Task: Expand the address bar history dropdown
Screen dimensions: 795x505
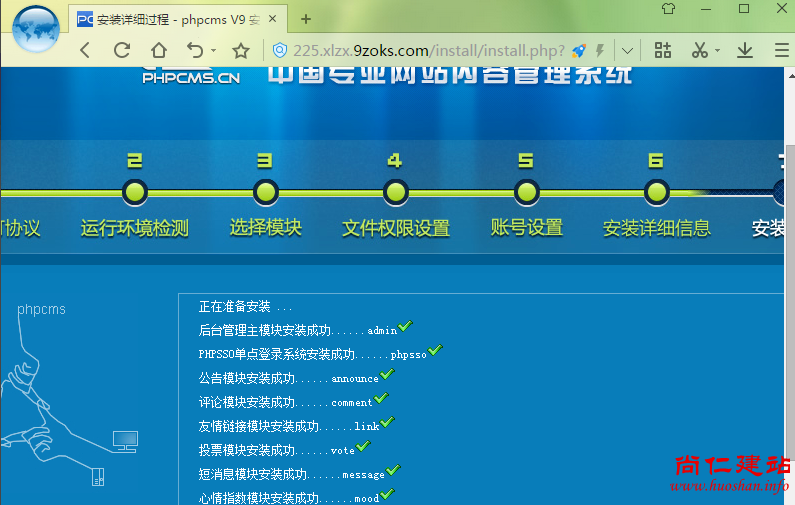Action: click(x=627, y=50)
